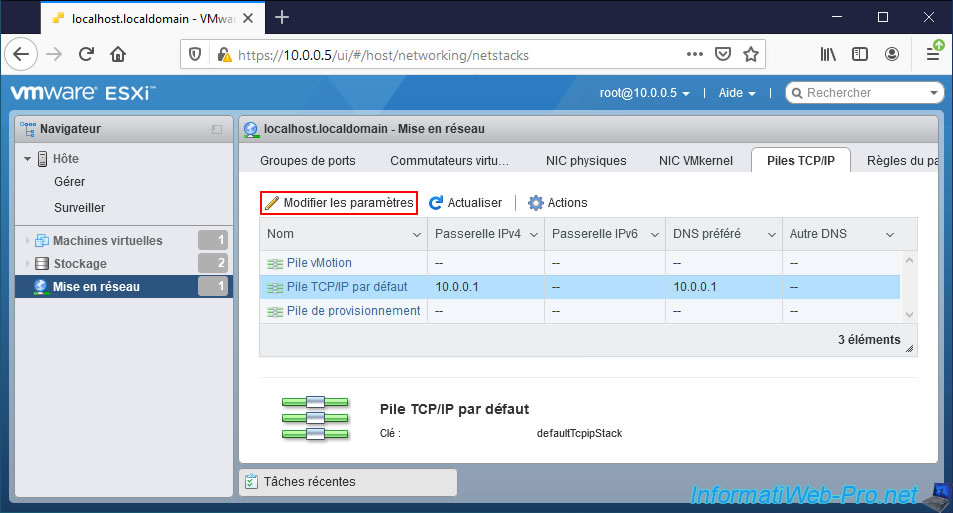
Task: Open Passerelle IPv4 column dropdown chevron
Action: 534,235
